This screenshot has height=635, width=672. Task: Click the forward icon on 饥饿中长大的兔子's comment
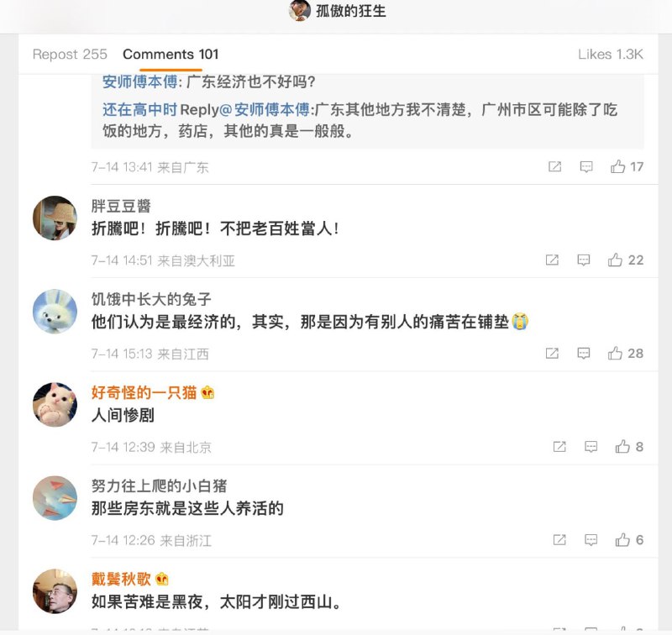coord(553,354)
